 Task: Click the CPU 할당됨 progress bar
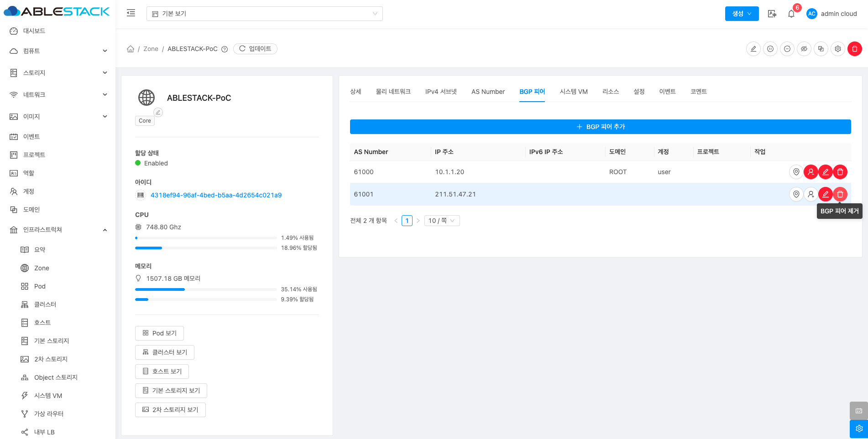[205, 248]
